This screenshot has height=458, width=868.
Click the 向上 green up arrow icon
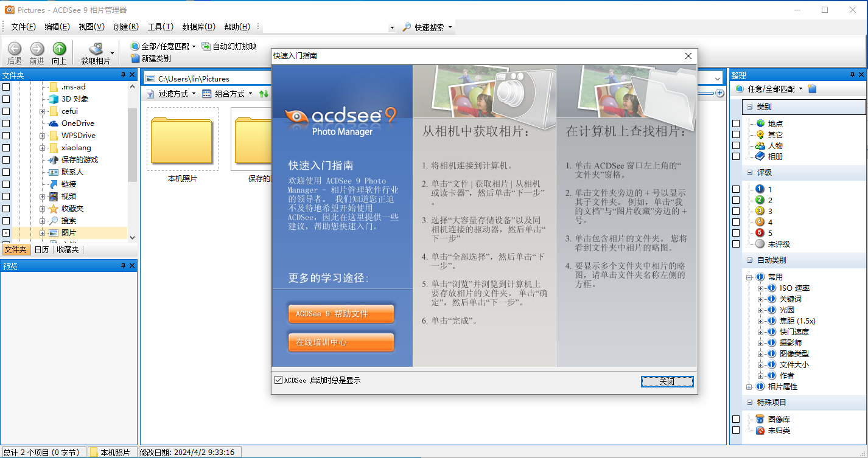tap(59, 49)
